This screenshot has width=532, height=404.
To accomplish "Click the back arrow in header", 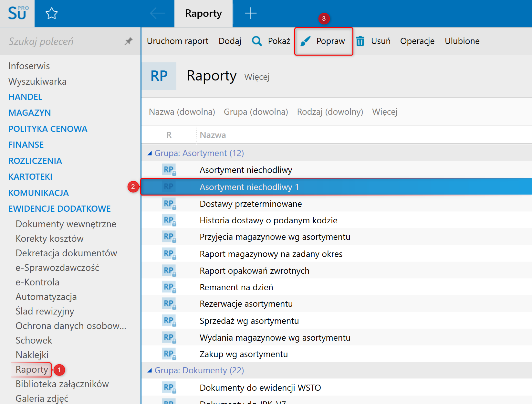I will point(158,14).
